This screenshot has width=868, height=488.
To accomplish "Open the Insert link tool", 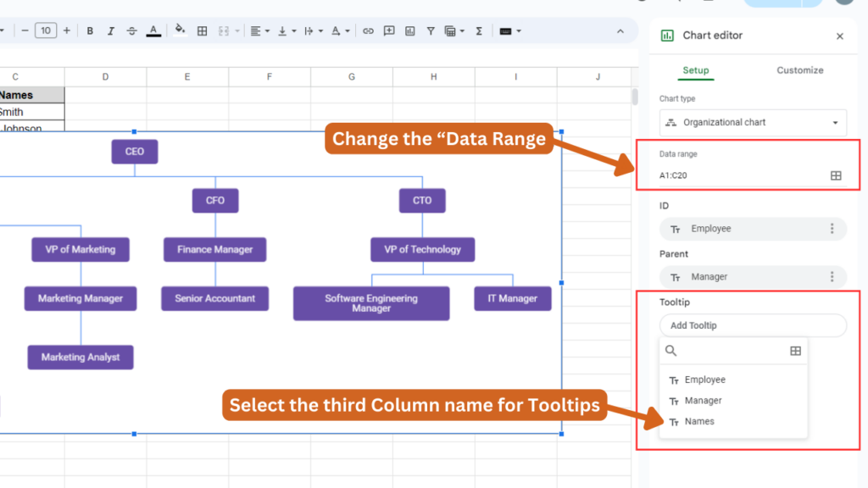I will (x=368, y=30).
